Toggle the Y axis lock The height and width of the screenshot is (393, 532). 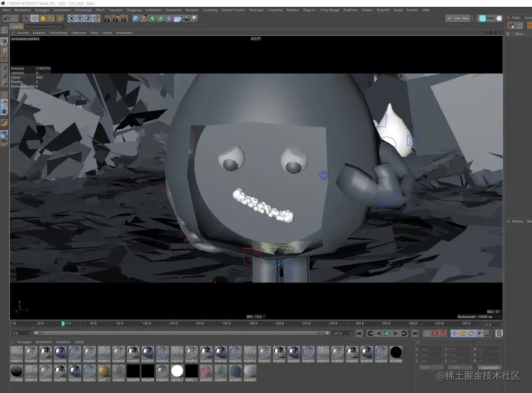79,18
